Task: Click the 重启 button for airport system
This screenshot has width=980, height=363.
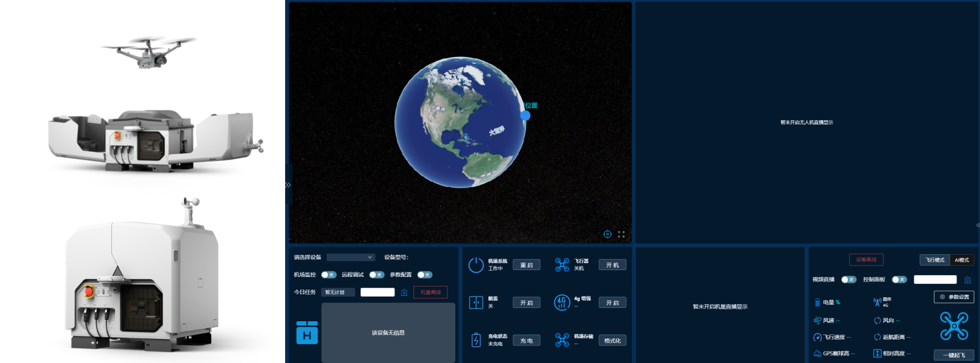Action: (x=526, y=265)
